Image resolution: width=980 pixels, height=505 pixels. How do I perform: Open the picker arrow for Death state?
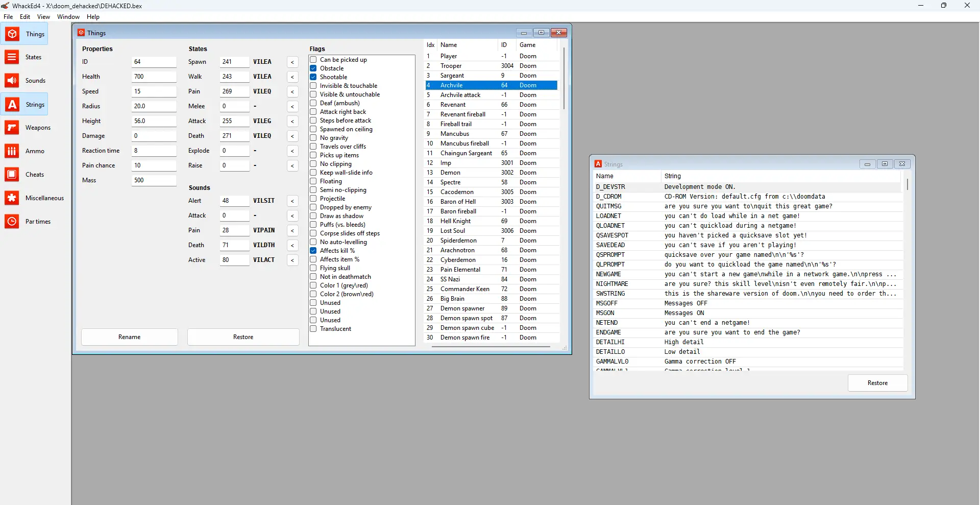(x=292, y=136)
